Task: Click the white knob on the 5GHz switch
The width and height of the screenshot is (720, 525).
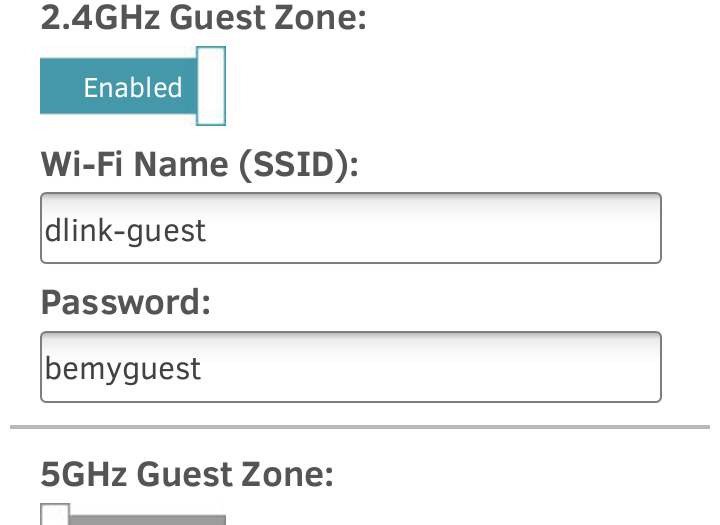Action: (x=55, y=516)
